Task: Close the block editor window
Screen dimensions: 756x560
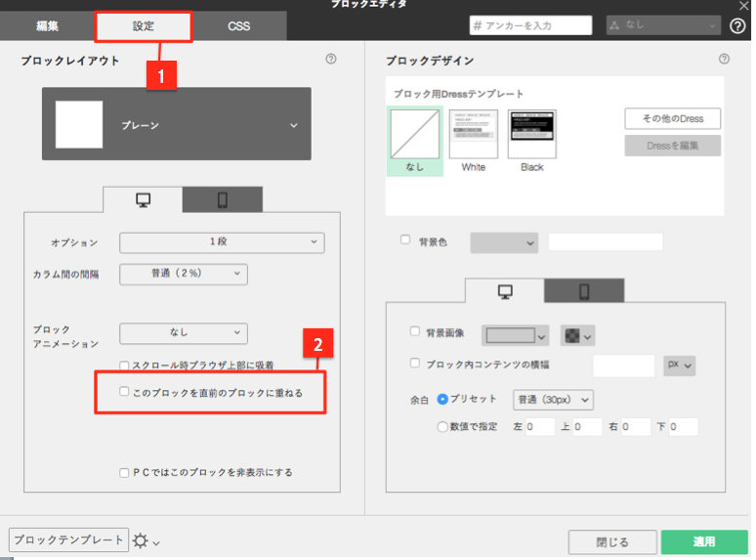Action: [x=744, y=6]
